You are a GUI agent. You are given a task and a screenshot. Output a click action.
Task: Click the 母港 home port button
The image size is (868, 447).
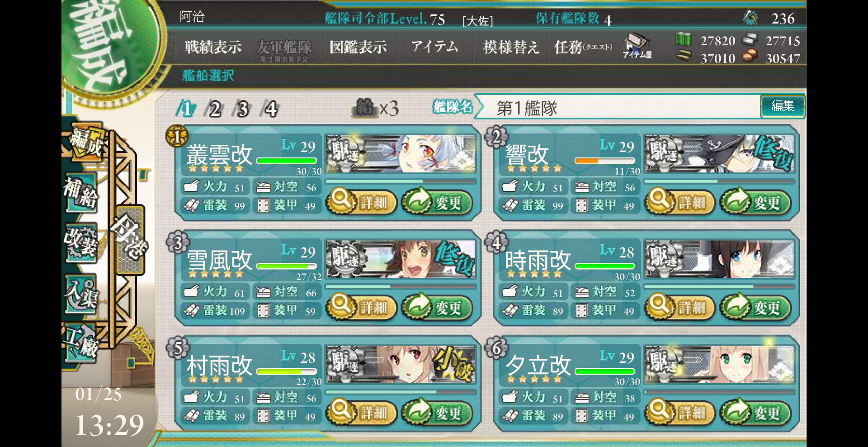[130, 240]
